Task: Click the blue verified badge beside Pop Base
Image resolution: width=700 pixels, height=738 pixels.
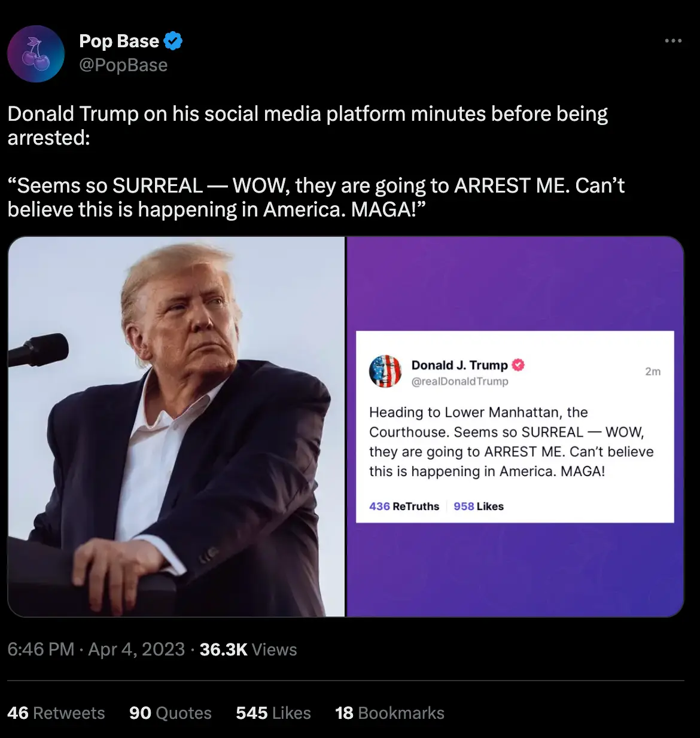Action: (172, 41)
